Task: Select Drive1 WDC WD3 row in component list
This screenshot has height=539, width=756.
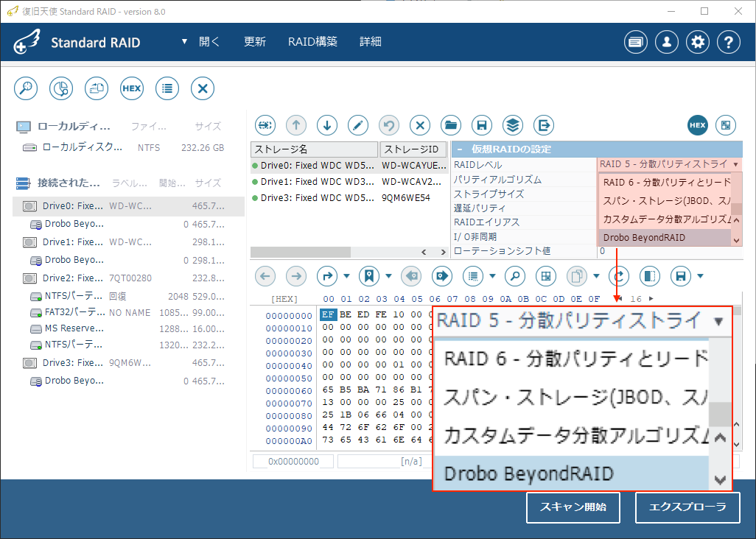Action: (349, 182)
